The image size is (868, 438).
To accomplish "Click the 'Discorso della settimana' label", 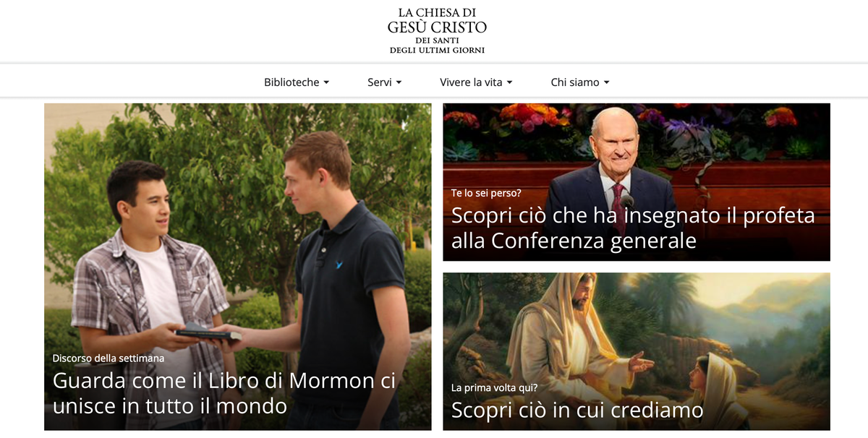I will pyautogui.click(x=109, y=358).
